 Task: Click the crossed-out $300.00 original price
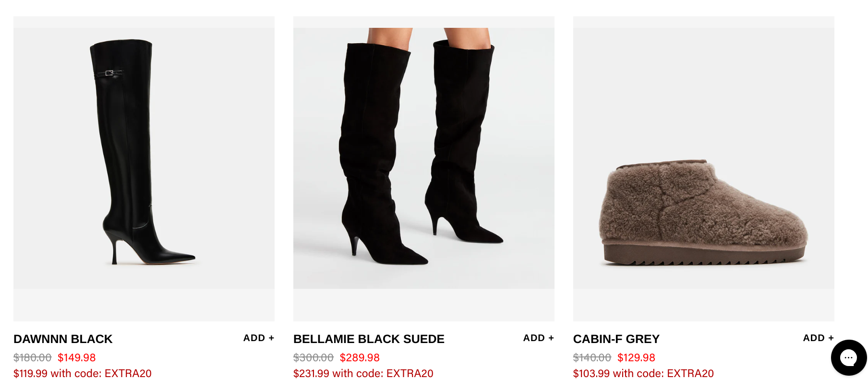(x=313, y=357)
